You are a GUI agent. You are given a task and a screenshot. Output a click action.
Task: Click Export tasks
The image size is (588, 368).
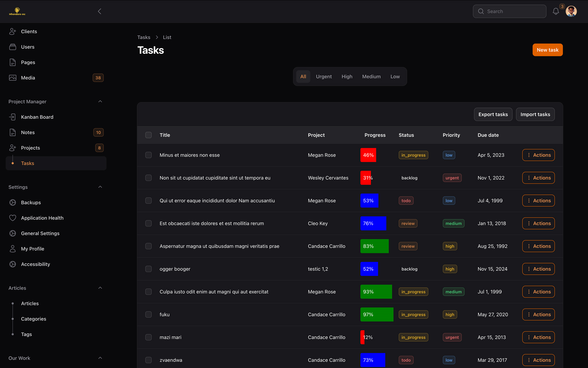tap(493, 114)
